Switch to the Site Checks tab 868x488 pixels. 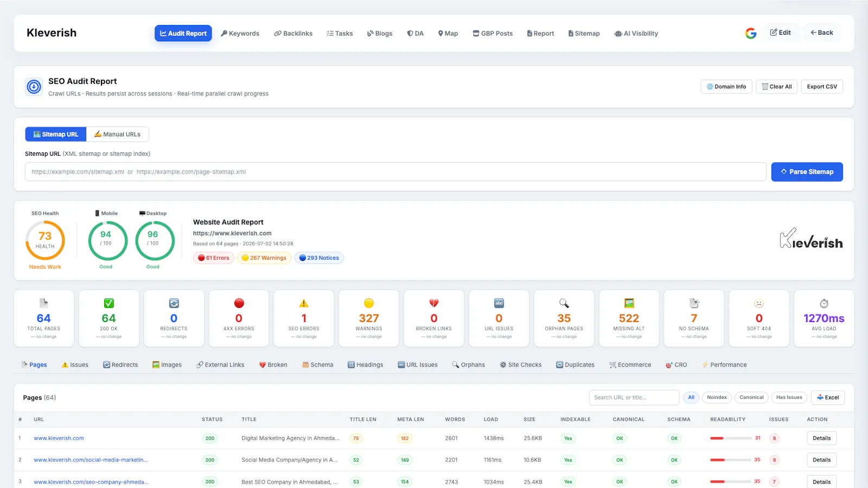520,365
